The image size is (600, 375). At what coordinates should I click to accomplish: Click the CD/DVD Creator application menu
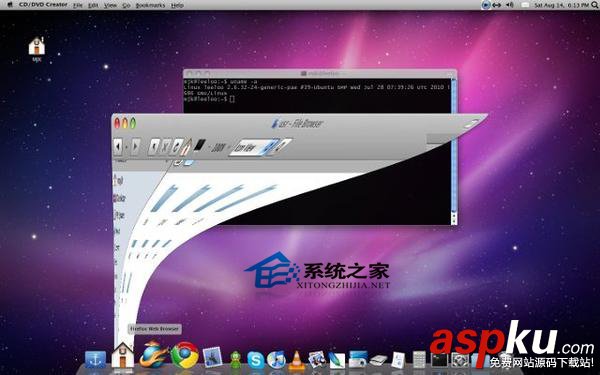(x=43, y=5)
